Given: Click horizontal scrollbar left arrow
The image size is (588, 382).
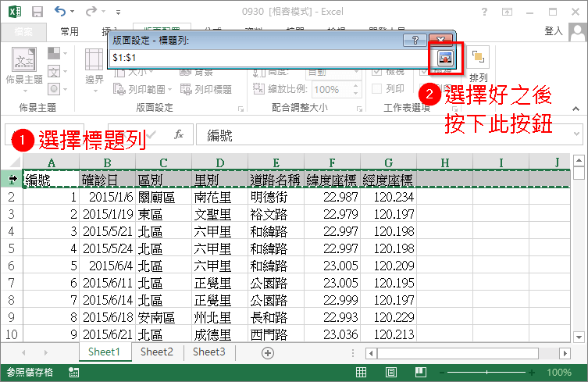Looking at the screenshot, I should pos(371,353).
